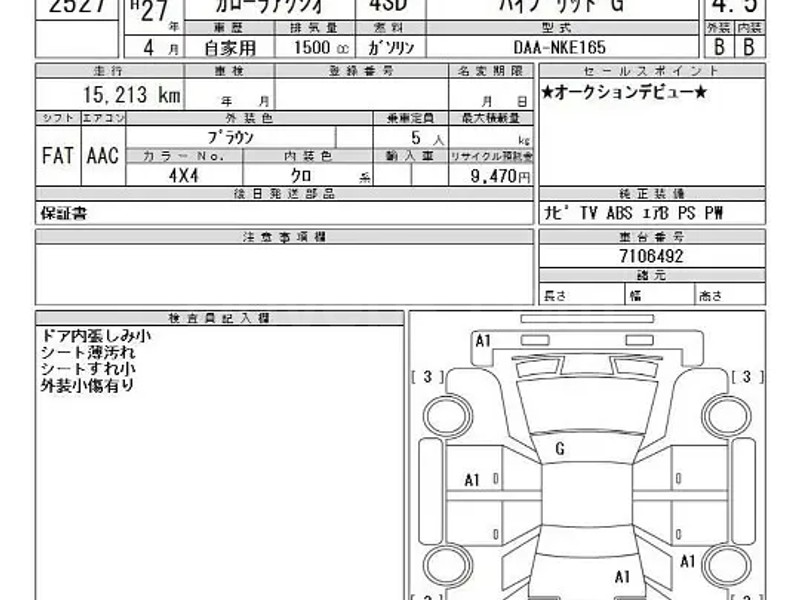Click the AAC air conditioner cell
The height and width of the screenshot is (600, 800).
[104, 157]
